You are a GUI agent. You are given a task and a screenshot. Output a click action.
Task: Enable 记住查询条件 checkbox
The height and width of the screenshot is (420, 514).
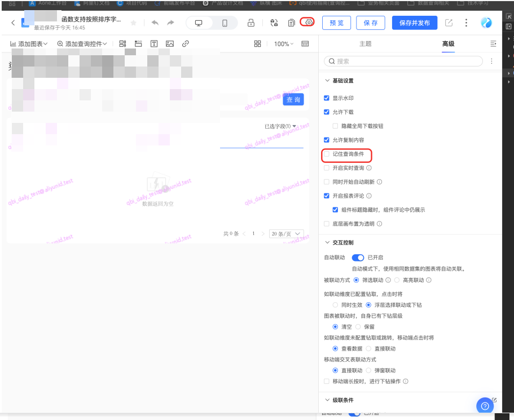pos(327,154)
